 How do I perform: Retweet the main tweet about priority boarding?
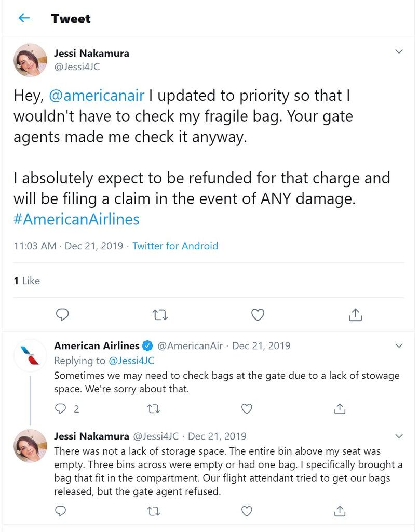[x=160, y=315]
